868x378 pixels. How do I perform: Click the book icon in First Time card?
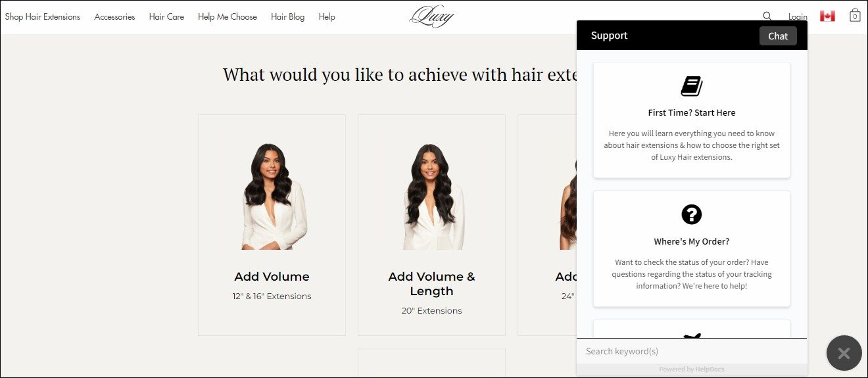click(x=692, y=86)
